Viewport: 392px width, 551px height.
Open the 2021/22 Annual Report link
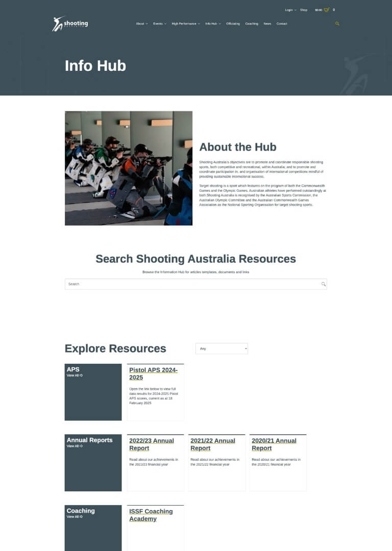[213, 444]
